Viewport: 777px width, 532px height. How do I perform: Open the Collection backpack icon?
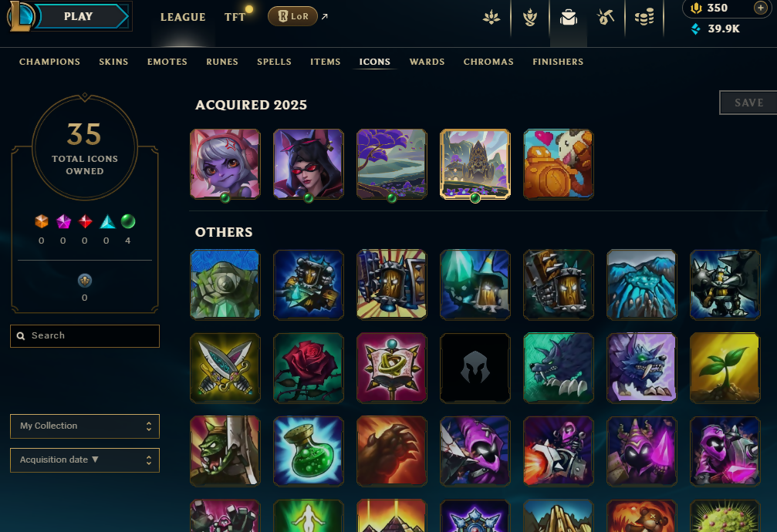click(x=569, y=18)
